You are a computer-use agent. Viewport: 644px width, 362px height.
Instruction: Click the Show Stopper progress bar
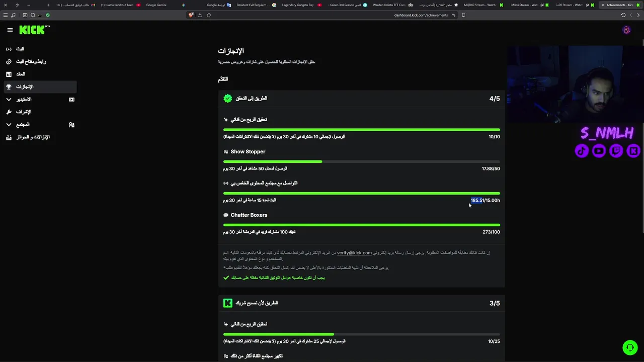361,161
